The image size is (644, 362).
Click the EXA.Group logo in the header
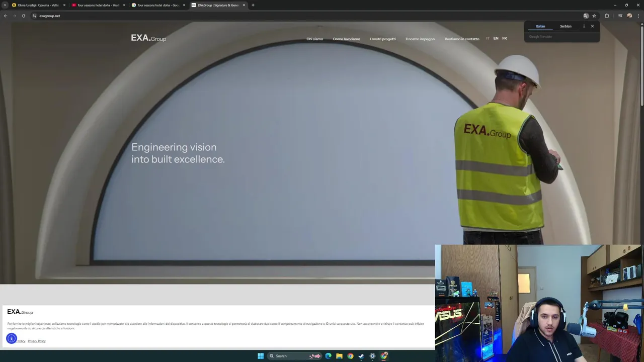pyautogui.click(x=148, y=38)
